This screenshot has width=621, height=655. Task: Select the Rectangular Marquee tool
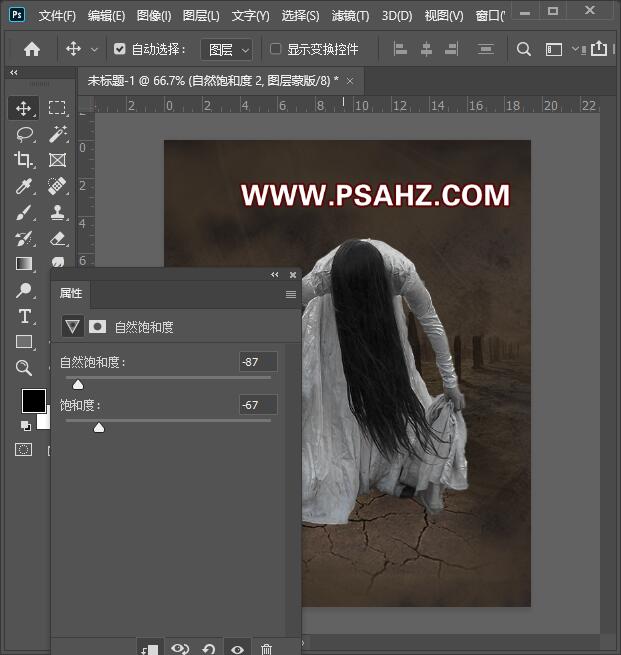[x=57, y=108]
